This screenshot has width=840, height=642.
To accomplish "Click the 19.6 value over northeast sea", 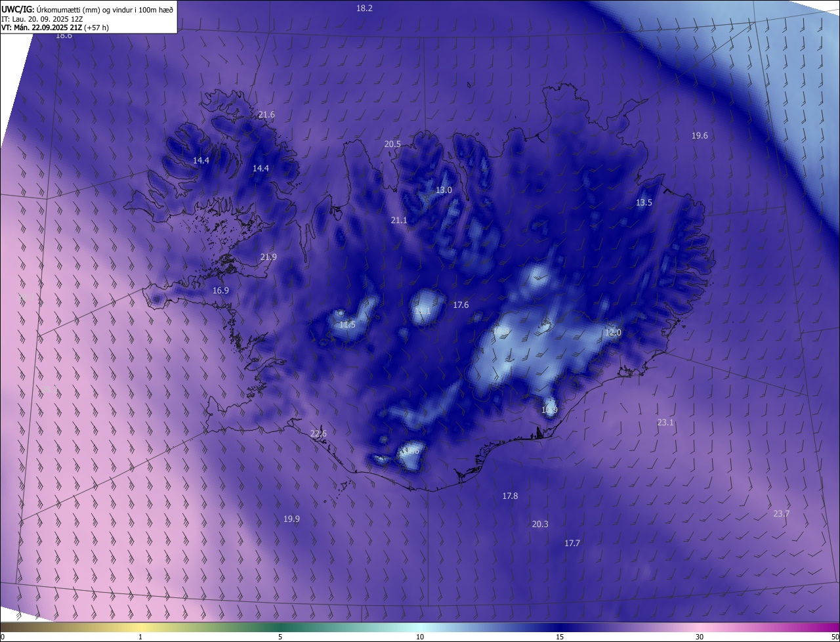I will pyautogui.click(x=700, y=136).
